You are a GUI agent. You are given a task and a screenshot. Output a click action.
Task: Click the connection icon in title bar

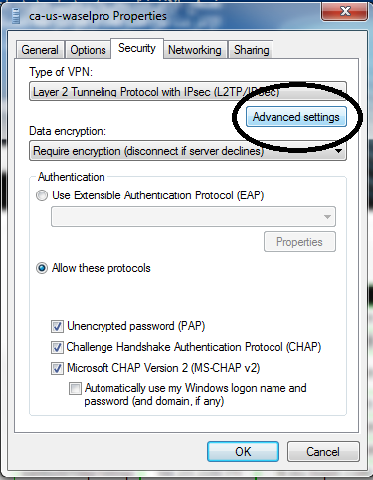(16, 16)
